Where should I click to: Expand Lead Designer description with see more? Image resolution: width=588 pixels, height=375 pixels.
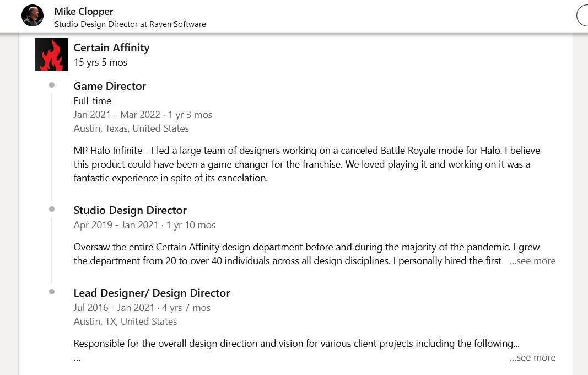coord(532,358)
